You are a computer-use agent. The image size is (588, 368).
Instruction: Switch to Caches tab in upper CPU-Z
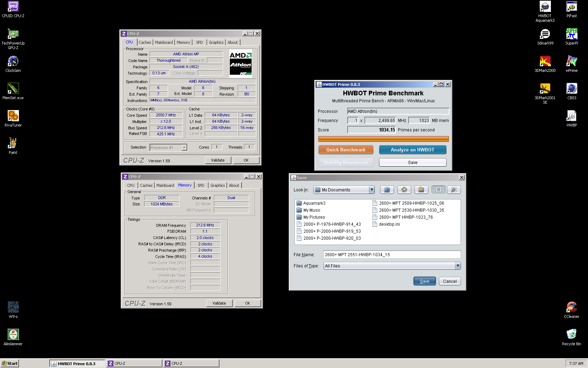(145, 42)
